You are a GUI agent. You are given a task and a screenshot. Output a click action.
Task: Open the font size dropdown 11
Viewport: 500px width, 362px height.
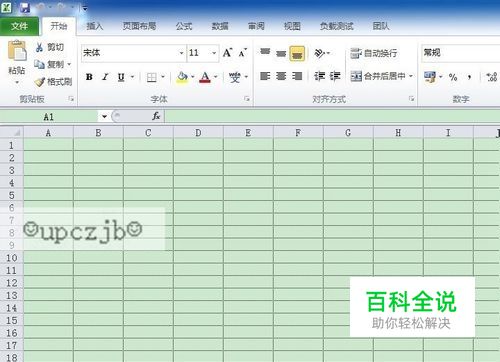point(214,53)
